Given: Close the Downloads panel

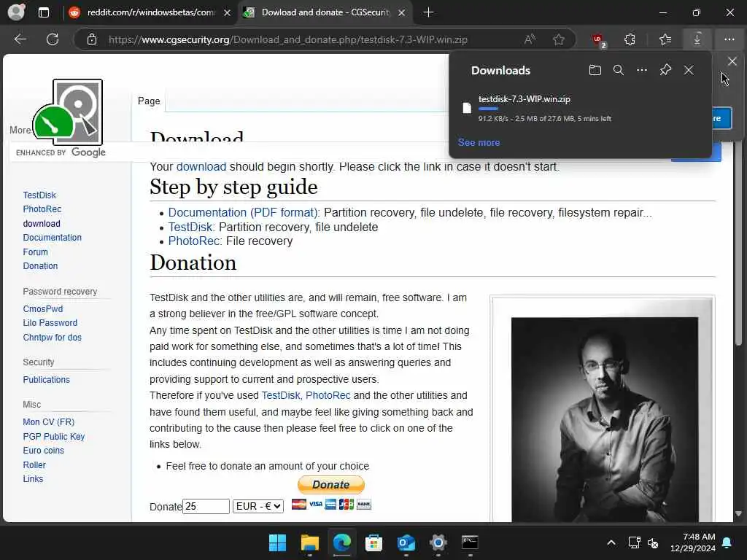Looking at the screenshot, I should [x=689, y=70].
